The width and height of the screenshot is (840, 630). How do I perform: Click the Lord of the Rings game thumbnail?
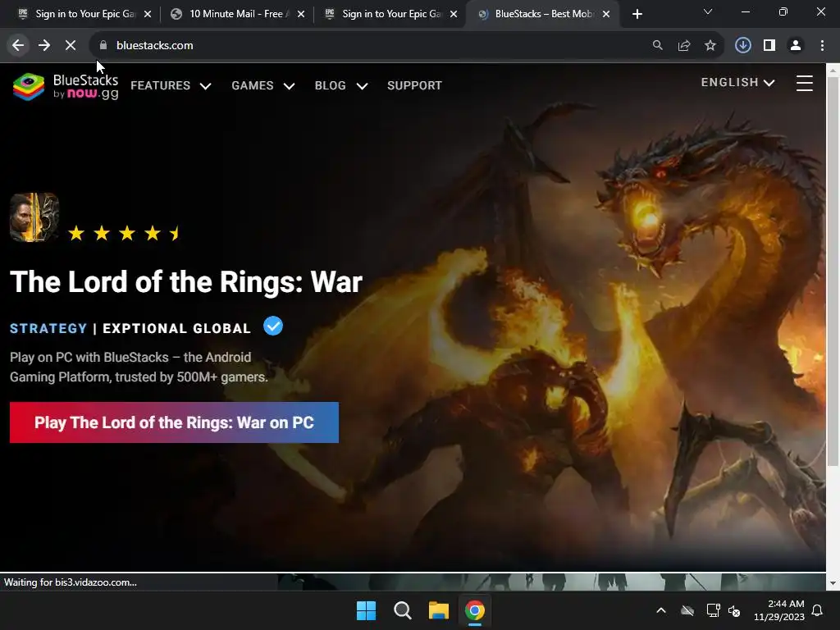coord(34,217)
